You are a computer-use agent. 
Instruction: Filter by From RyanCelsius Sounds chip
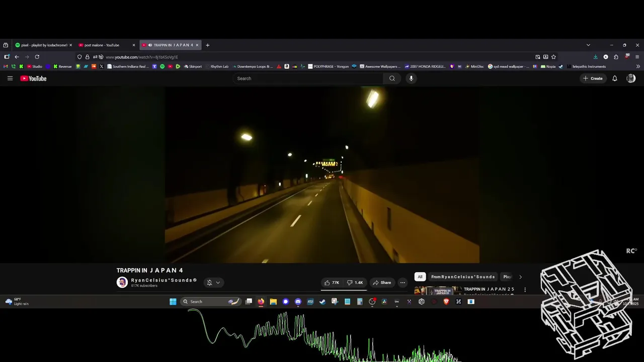coord(463,277)
